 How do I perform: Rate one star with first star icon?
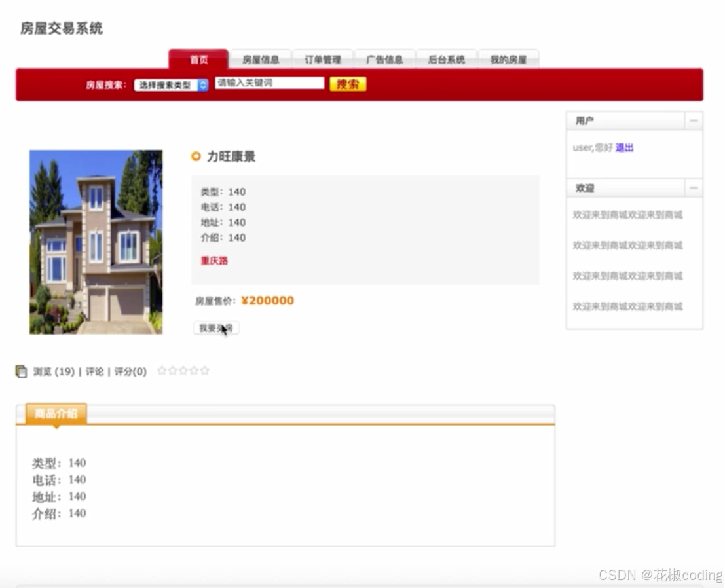[x=162, y=370]
